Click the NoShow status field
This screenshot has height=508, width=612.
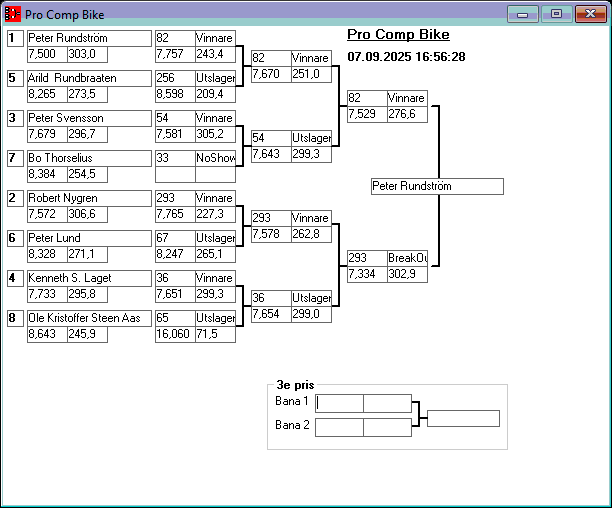(x=215, y=158)
